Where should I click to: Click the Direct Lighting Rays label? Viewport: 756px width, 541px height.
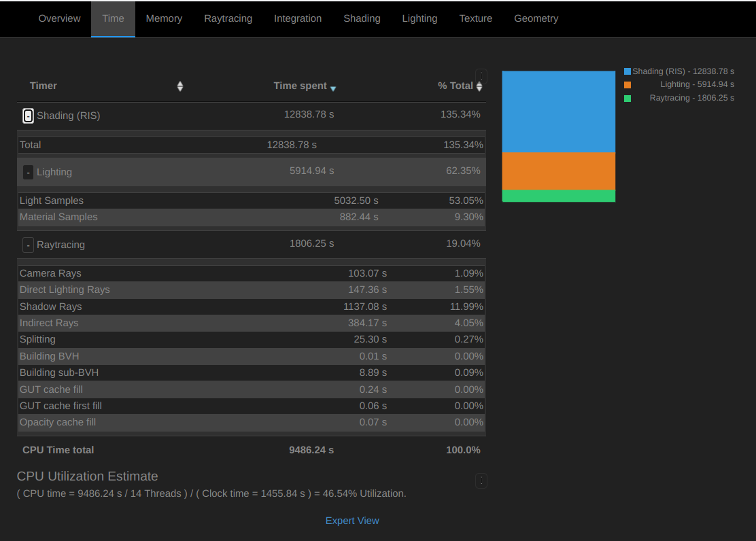(65, 290)
